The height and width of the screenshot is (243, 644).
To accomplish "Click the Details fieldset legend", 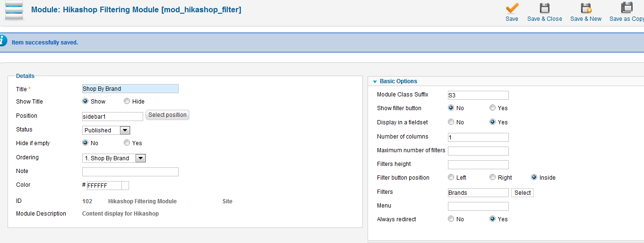I will (x=25, y=76).
